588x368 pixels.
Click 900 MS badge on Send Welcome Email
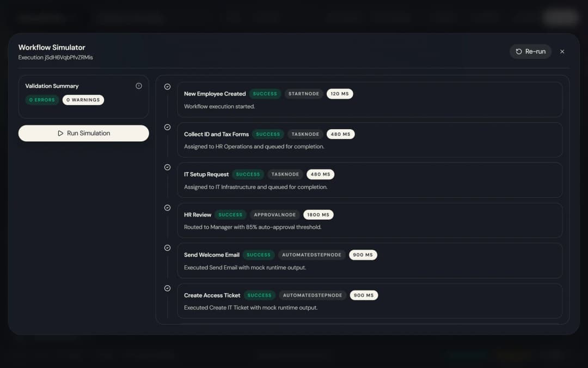[363, 255]
